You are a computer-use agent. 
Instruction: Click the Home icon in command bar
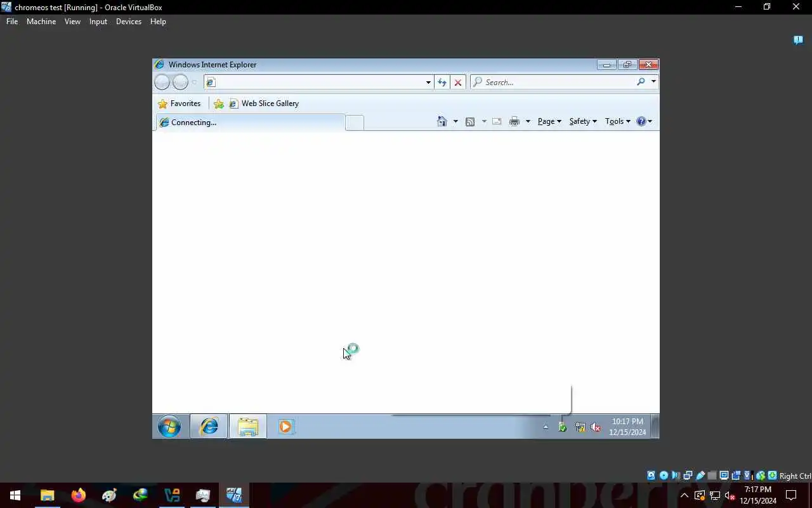pyautogui.click(x=442, y=121)
